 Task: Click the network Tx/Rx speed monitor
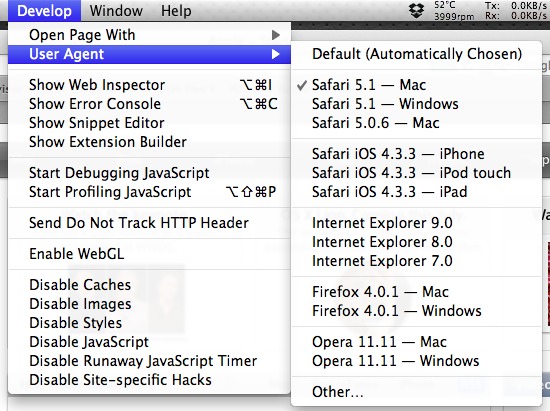pos(516,11)
